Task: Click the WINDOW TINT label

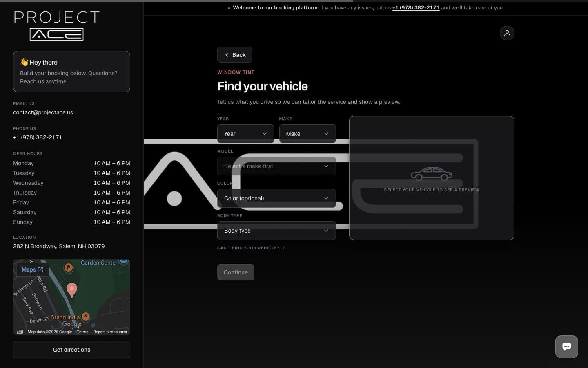Action: [x=236, y=72]
